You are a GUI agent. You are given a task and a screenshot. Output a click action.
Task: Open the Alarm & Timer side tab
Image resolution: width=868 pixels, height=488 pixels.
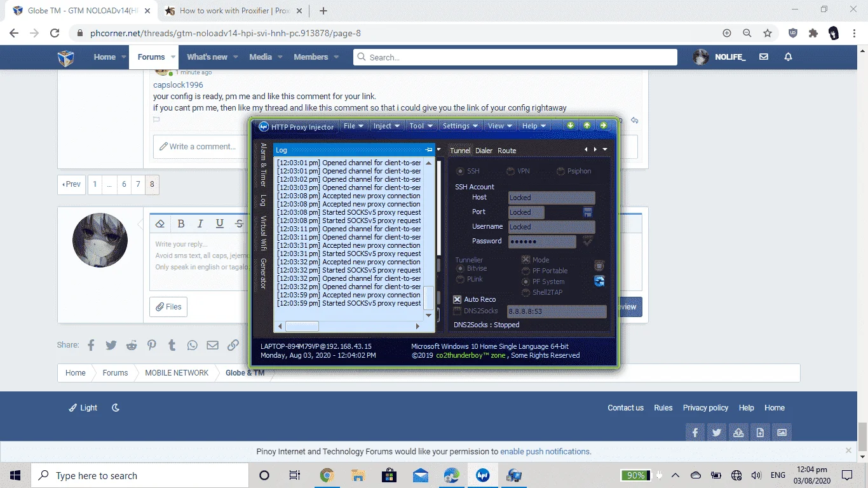tap(263, 165)
